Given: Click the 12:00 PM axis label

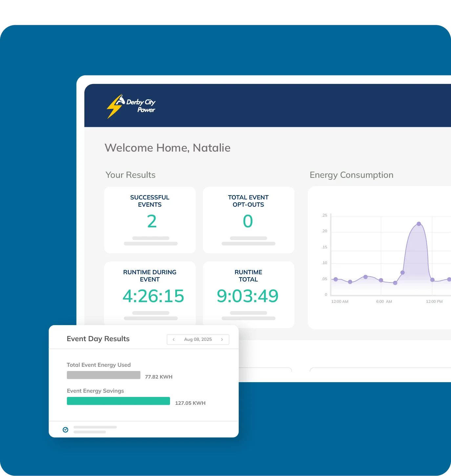Looking at the screenshot, I should tap(434, 301).
